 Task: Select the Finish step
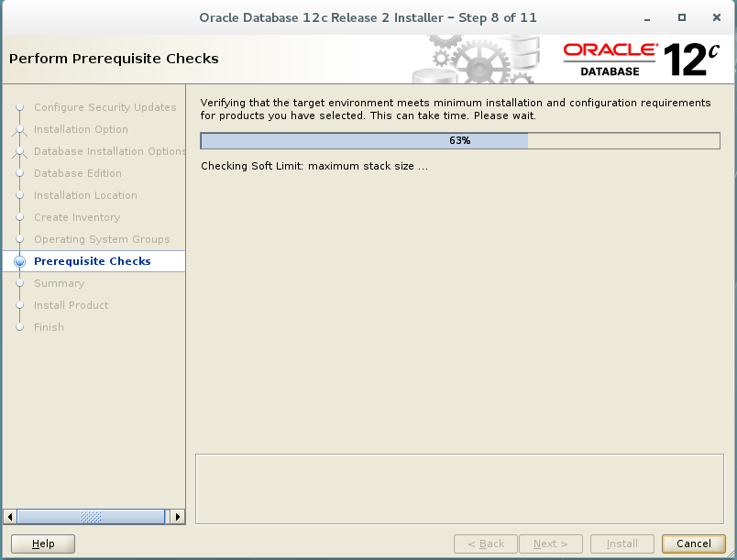(x=49, y=327)
